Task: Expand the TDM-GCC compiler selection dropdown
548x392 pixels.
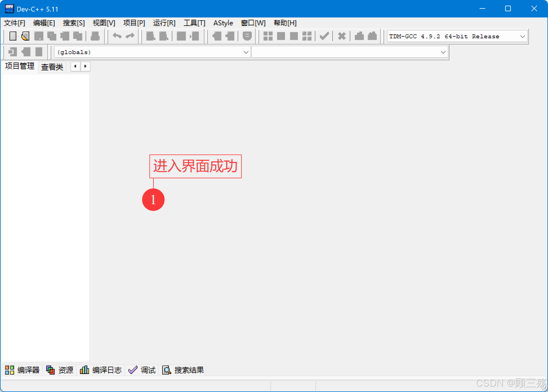Action: click(x=522, y=36)
